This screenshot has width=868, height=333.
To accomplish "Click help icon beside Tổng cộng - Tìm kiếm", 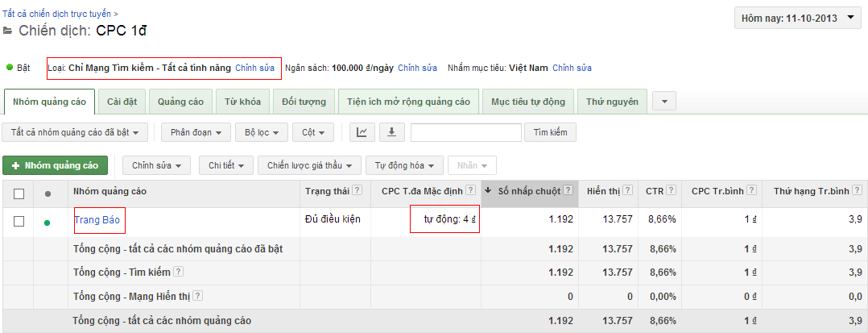I will (178, 272).
